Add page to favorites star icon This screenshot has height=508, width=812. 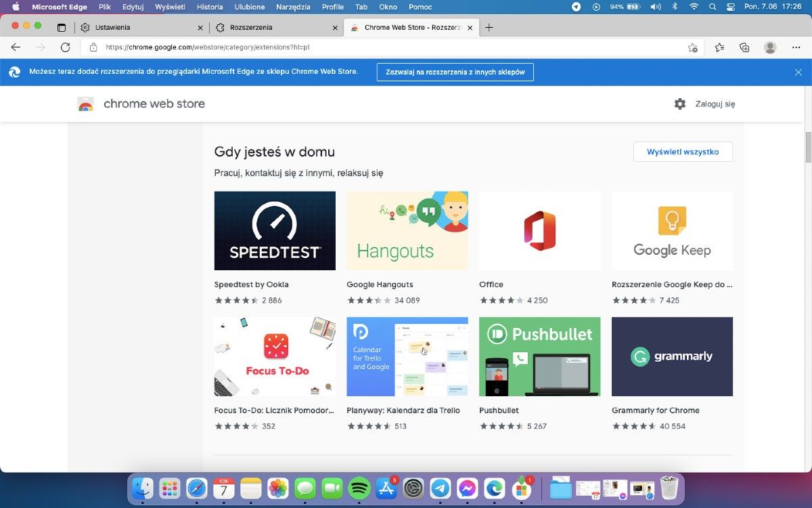click(x=692, y=47)
